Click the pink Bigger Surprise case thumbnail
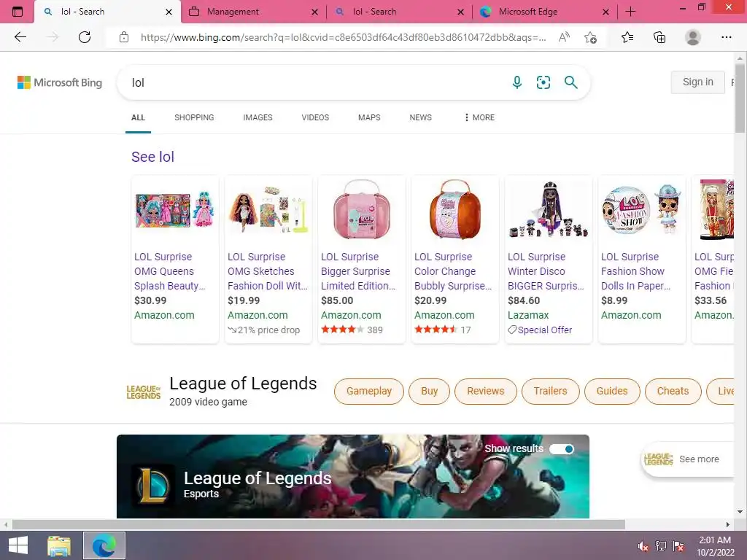The height and width of the screenshot is (560, 747). pyautogui.click(x=362, y=209)
